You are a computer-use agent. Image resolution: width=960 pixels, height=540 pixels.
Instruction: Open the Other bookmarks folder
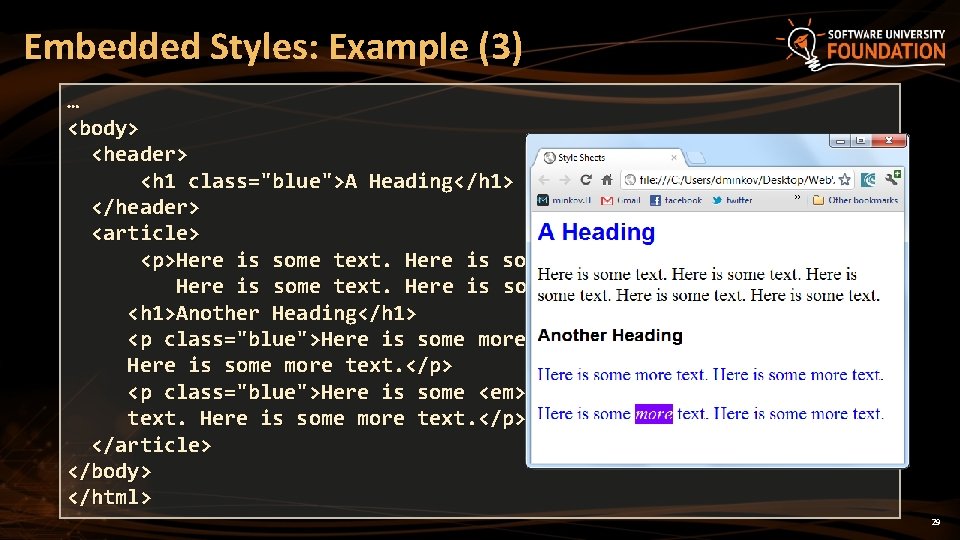coord(855,200)
